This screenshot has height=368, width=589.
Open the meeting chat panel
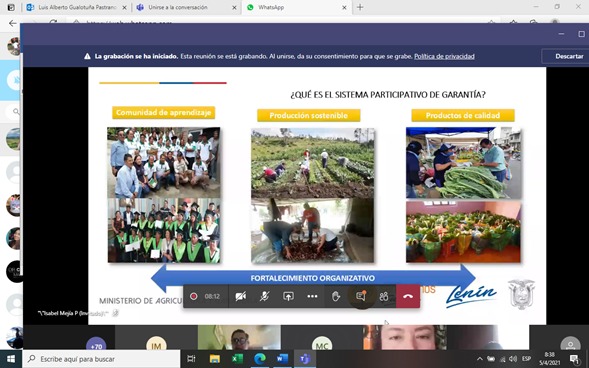(361, 296)
